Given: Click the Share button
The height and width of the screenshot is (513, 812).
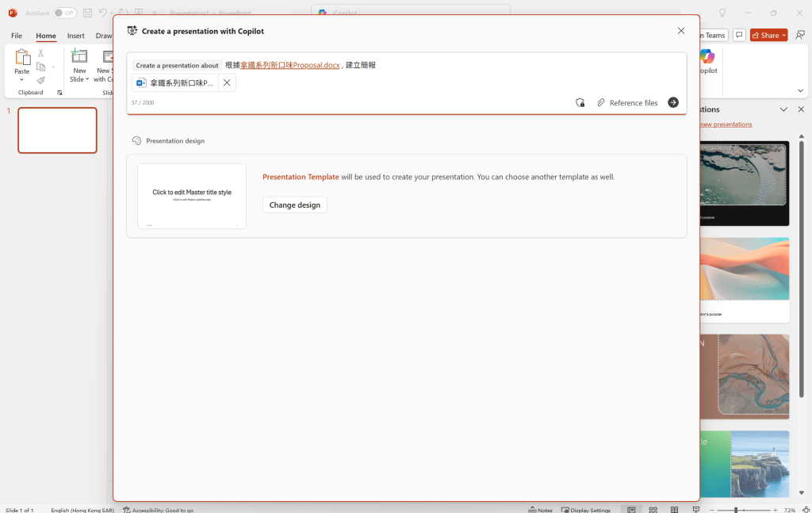Looking at the screenshot, I should [768, 35].
